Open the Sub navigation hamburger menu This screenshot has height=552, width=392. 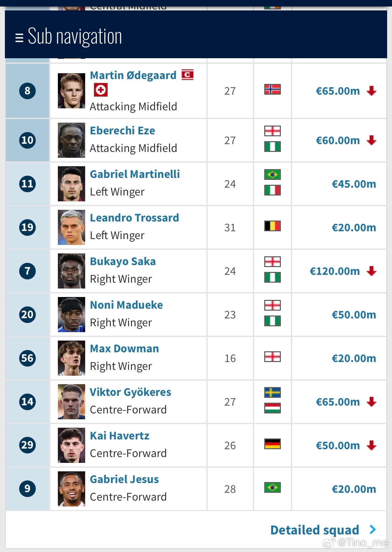[19, 37]
